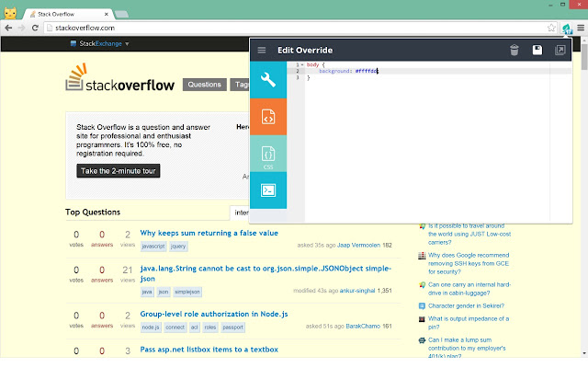Open Pass asp.net listbox items question

click(209, 350)
